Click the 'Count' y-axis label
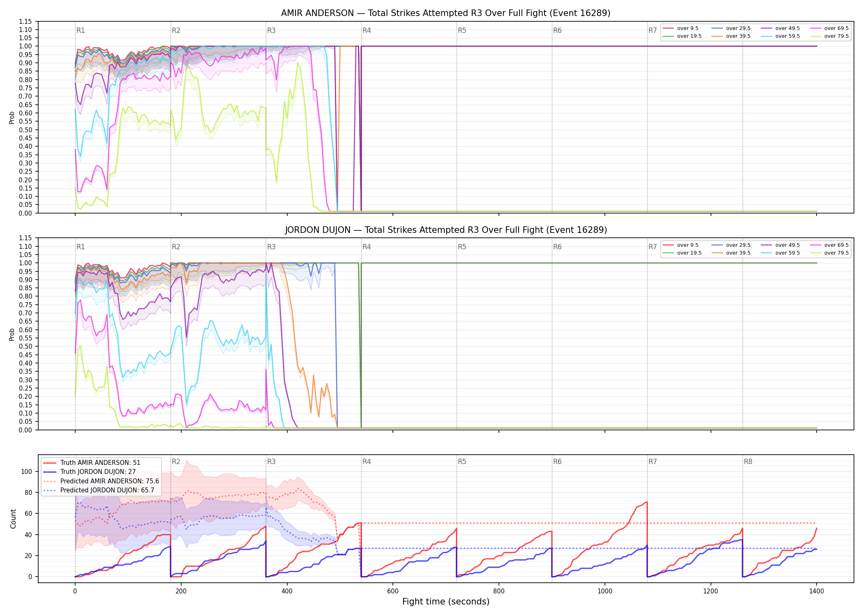 pyautogui.click(x=13, y=519)
